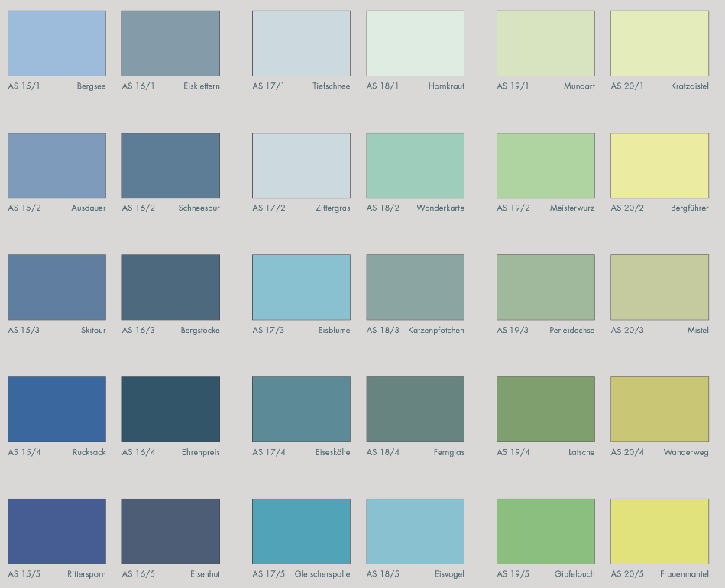Click the 'AS 15/2' code label
The image size is (725, 588).
pos(24,208)
